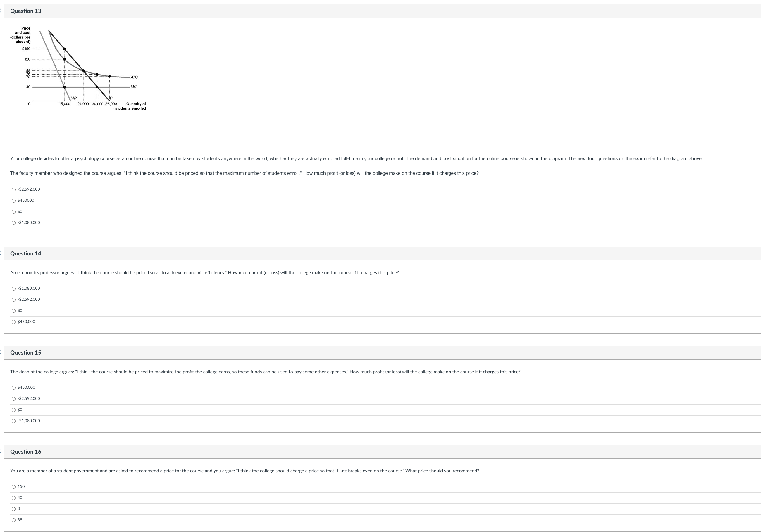Choose $450000 option for Question 13
The height and width of the screenshot is (532, 761).
point(13,201)
